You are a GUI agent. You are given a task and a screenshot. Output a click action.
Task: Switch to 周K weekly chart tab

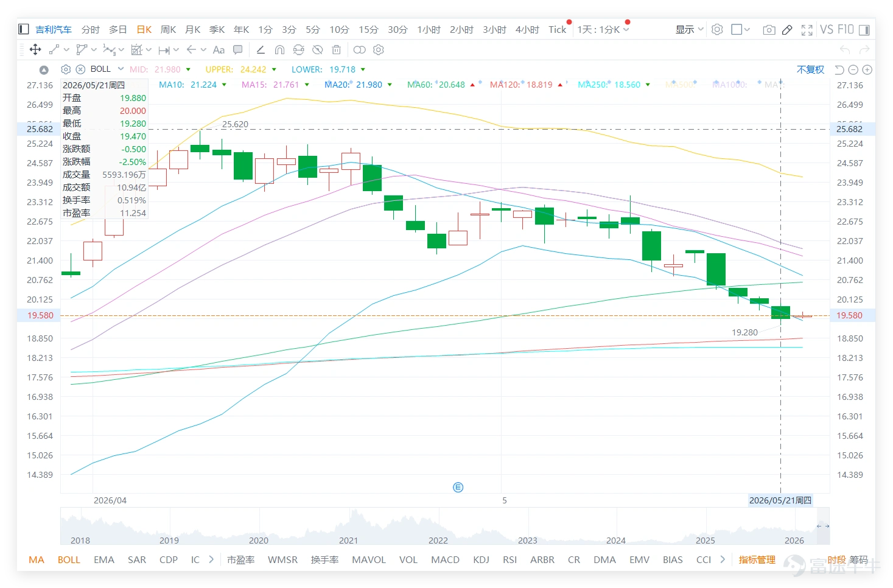click(x=168, y=29)
